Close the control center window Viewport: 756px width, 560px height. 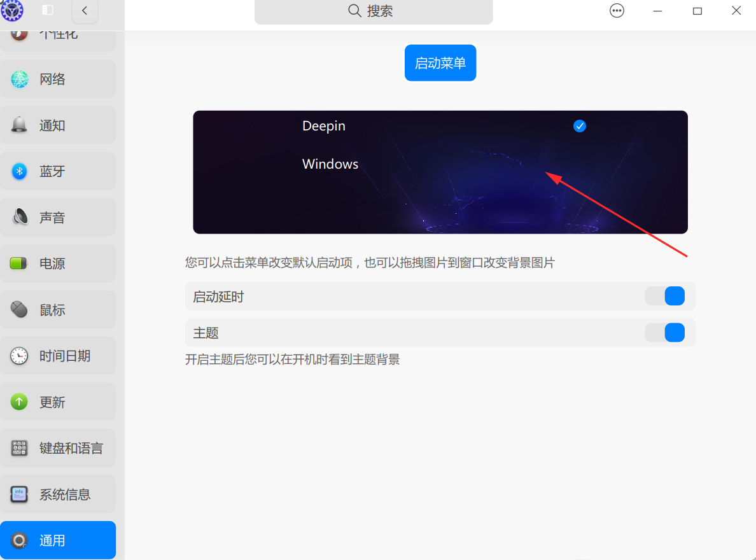pyautogui.click(x=736, y=11)
